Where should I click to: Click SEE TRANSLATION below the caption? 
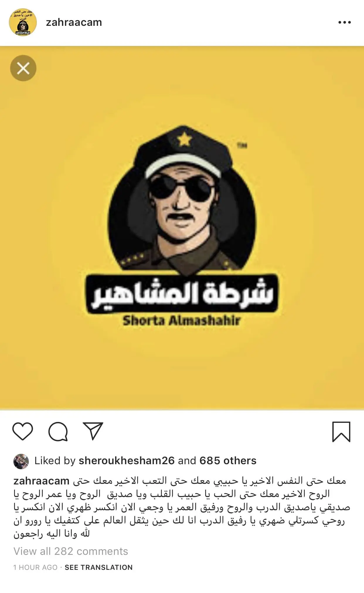[98, 567]
